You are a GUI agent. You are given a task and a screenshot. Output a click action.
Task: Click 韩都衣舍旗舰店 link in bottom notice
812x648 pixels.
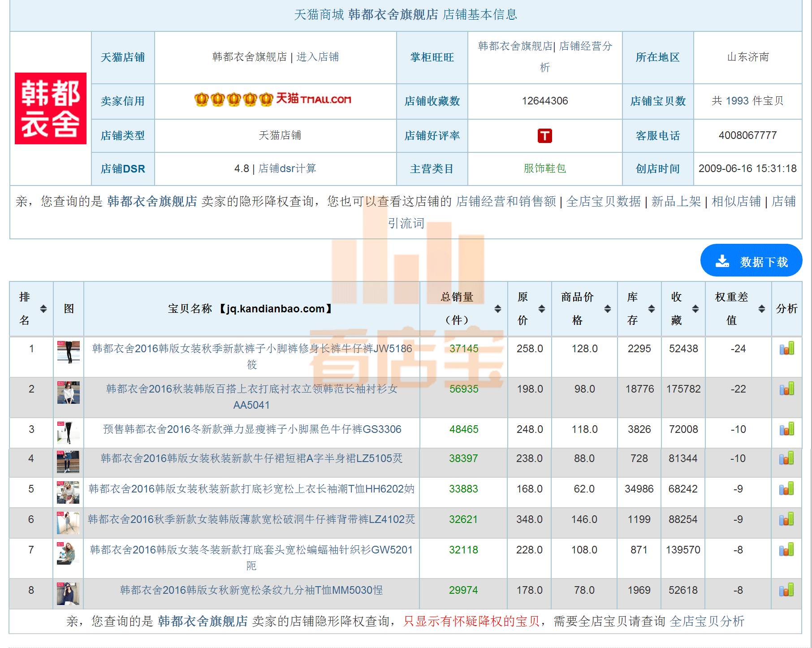203,621
